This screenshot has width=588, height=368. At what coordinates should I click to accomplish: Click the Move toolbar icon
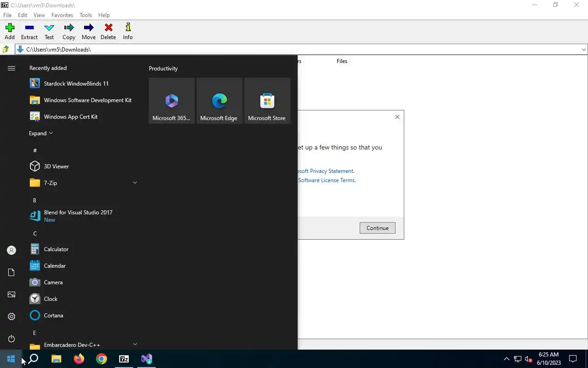click(x=89, y=31)
